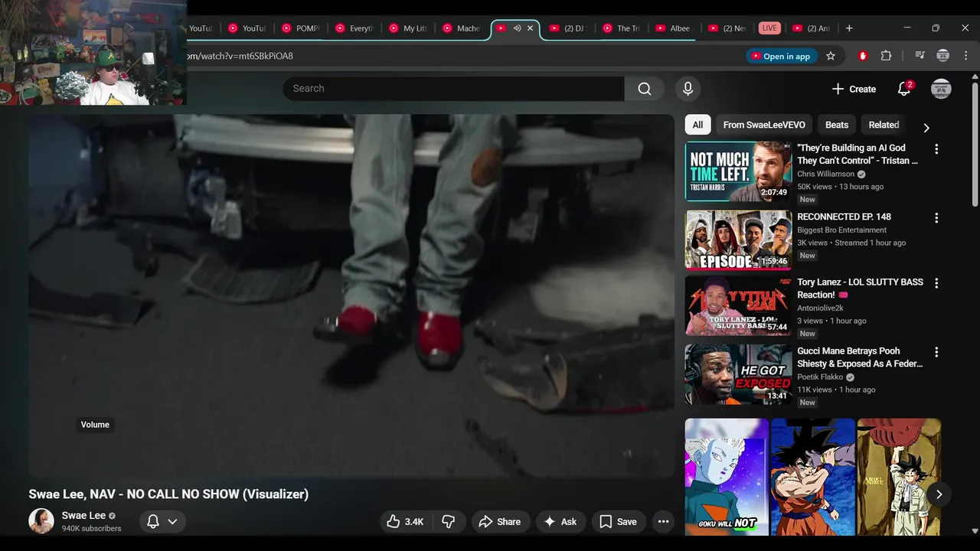Switch to the My Litt browser tab
Image resolution: width=980 pixels, height=551 pixels.
407,28
